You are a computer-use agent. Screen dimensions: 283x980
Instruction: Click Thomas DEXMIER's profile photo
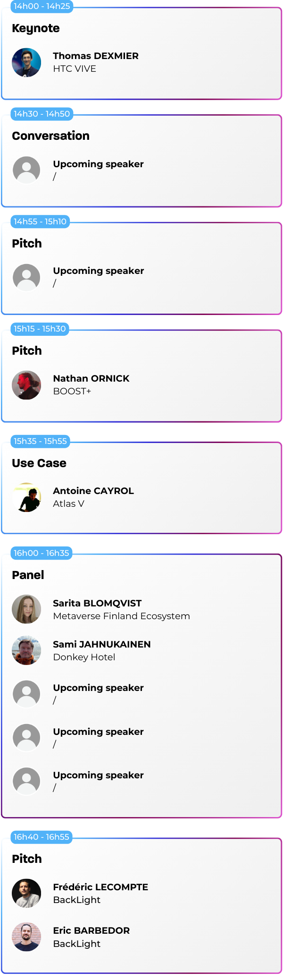(26, 62)
